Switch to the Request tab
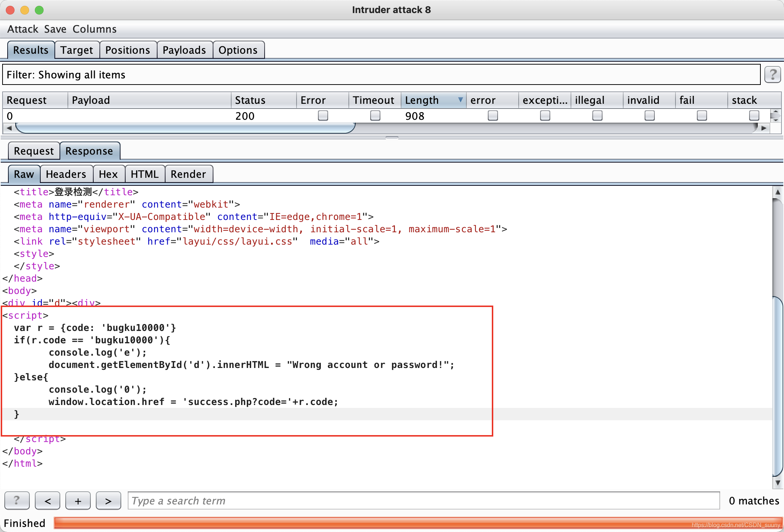This screenshot has height=532, width=784. (x=34, y=151)
